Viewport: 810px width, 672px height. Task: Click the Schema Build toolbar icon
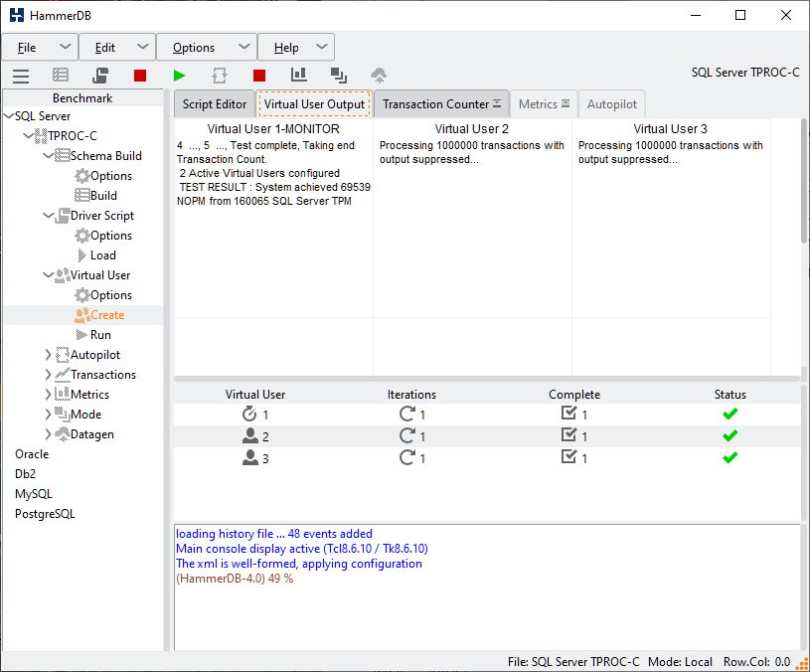[x=61, y=76]
